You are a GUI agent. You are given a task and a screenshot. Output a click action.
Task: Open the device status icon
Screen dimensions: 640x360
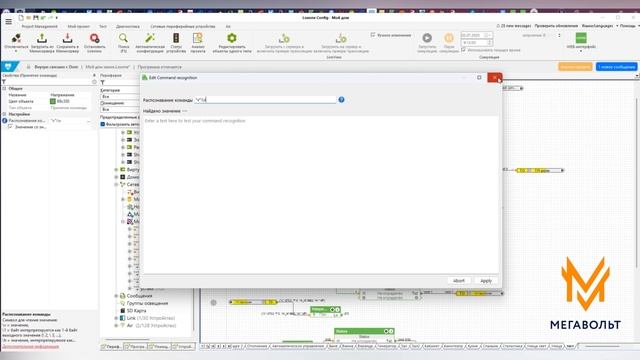click(x=176, y=38)
